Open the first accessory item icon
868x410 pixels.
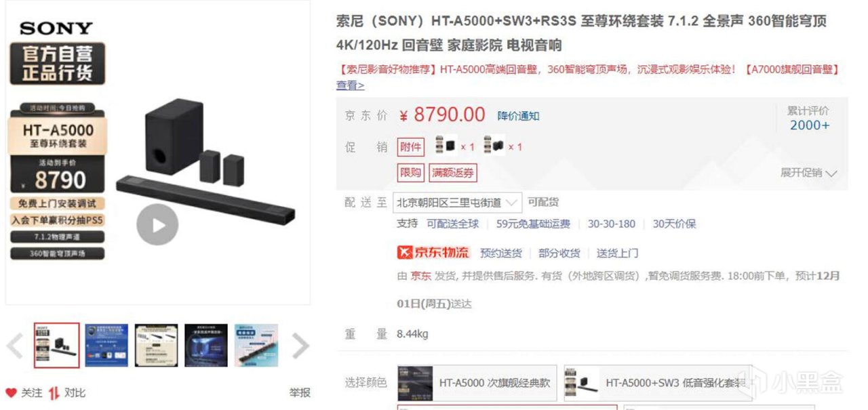pos(446,146)
